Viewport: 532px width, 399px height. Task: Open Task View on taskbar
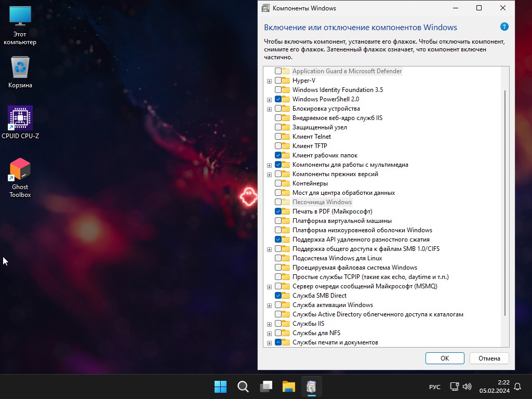[266, 387]
